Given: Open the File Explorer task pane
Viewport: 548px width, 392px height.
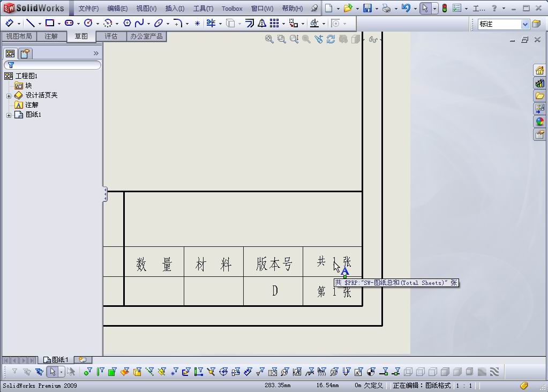Looking at the screenshot, I should [539, 96].
